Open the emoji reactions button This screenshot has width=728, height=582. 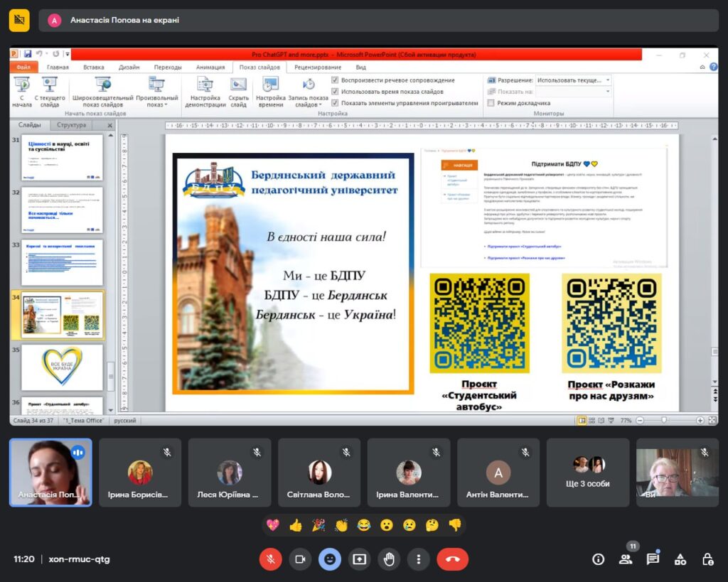[329, 559]
